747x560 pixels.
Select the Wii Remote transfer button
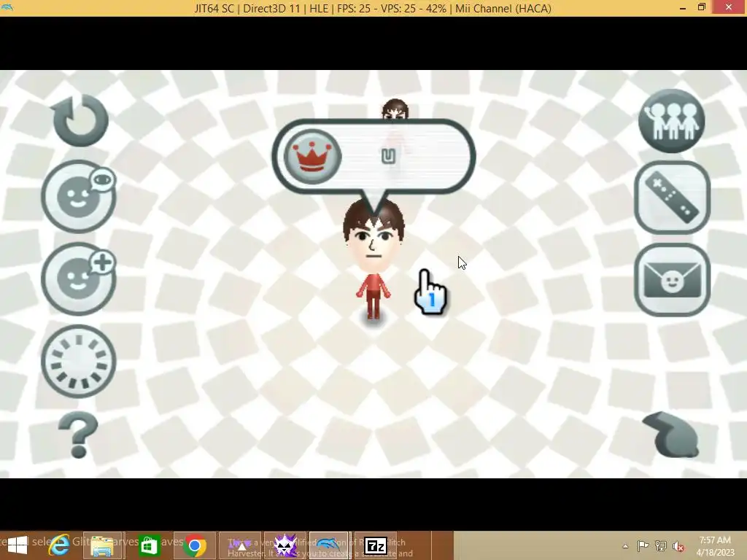point(672,197)
